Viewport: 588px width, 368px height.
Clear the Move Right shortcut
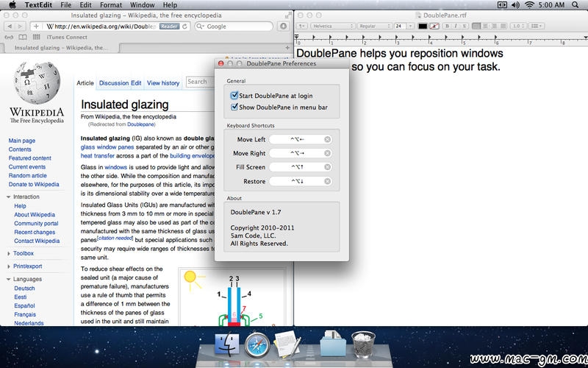click(x=327, y=153)
